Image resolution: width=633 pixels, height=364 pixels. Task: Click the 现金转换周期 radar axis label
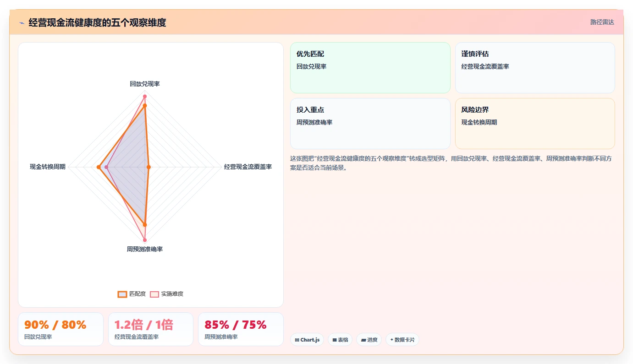point(48,167)
